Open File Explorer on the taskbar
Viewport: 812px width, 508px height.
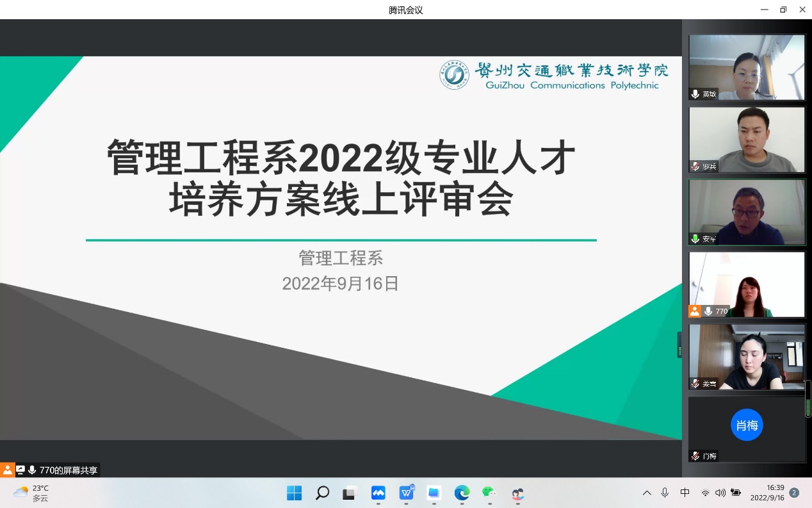coord(434,493)
